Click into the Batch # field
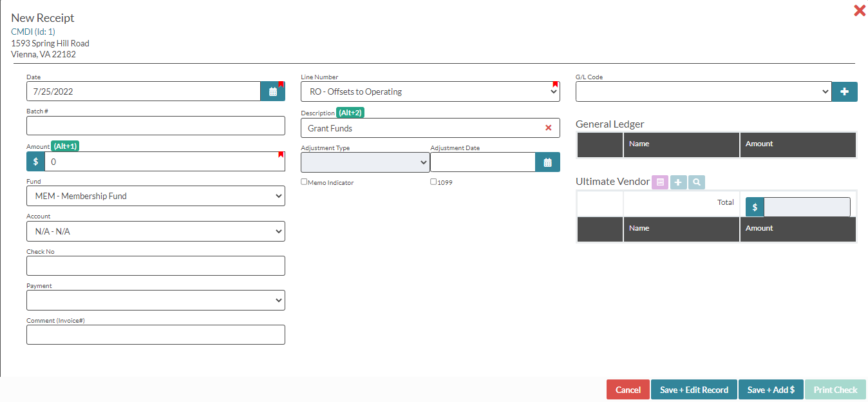868x402 pixels. pos(155,126)
